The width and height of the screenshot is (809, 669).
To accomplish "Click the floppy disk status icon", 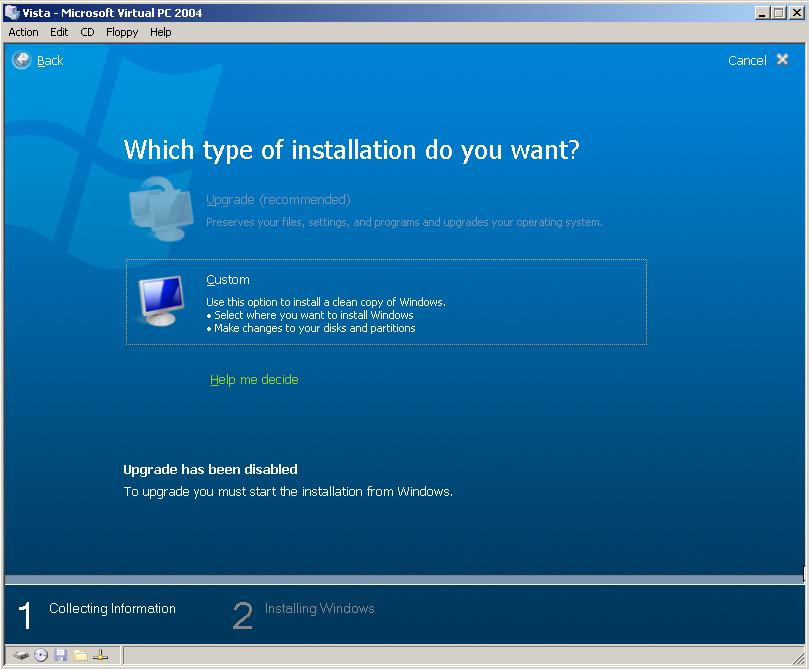I will tap(61, 655).
